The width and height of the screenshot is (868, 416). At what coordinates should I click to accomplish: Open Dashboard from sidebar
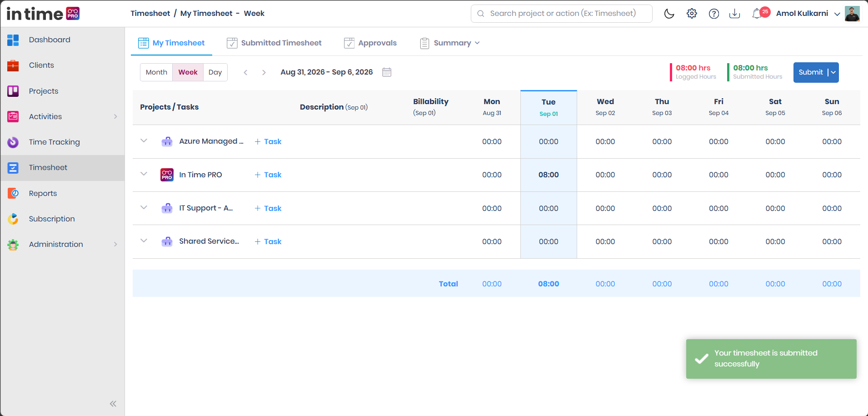pyautogui.click(x=63, y=40)
